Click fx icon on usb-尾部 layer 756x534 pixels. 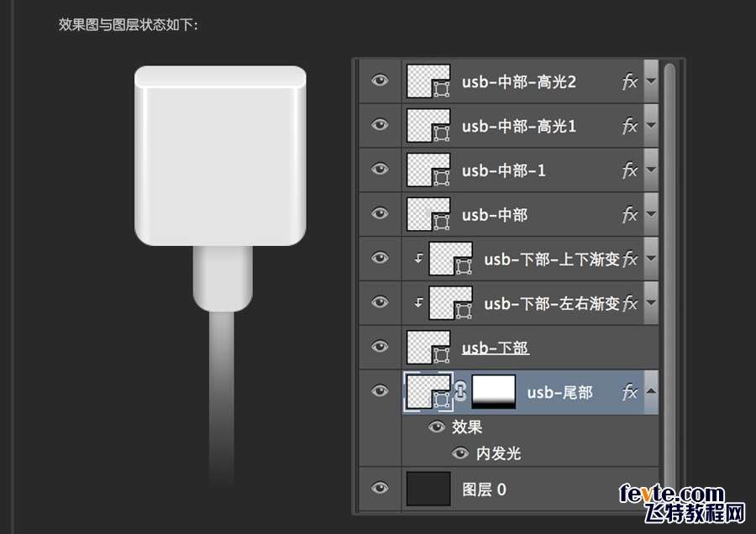(630, 392)
